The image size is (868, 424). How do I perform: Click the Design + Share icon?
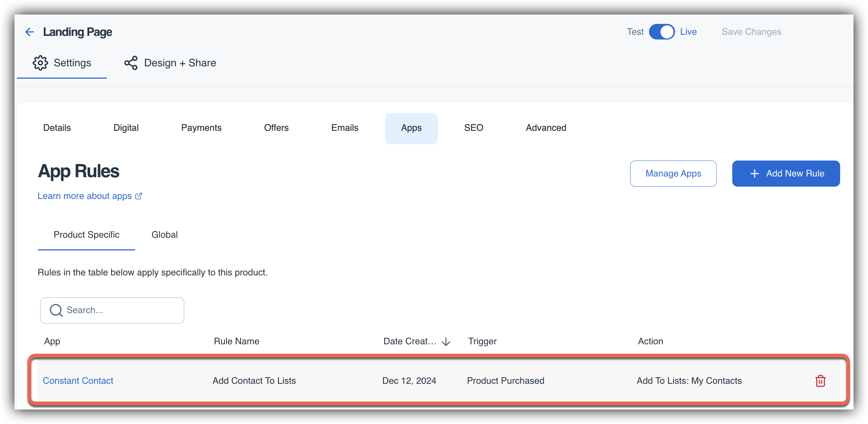click(x=131, y=63)
